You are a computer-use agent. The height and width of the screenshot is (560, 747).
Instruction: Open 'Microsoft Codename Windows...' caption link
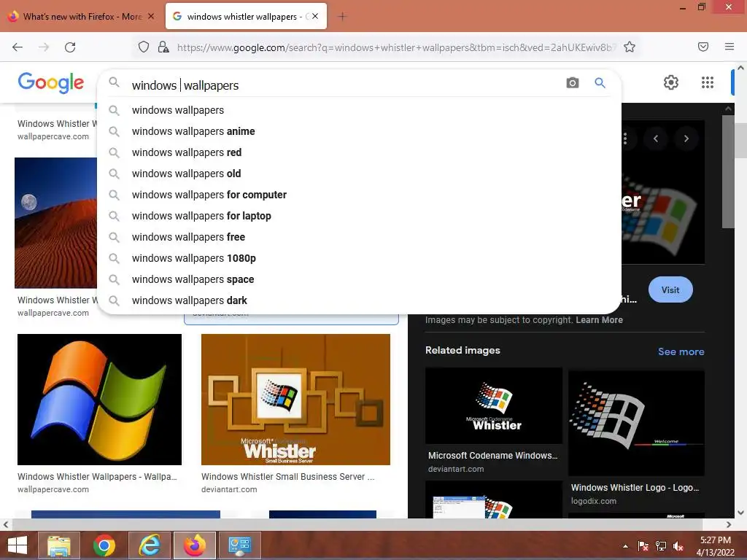pos(492,455)
